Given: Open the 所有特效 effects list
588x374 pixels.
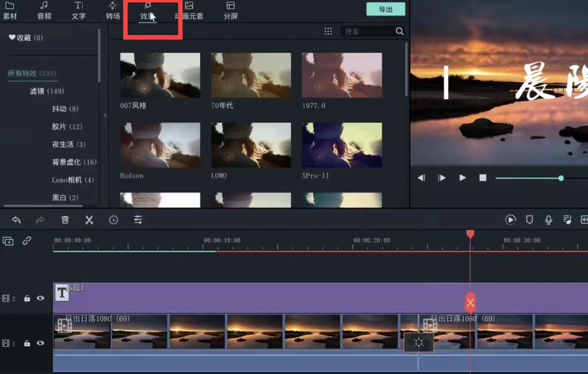Looking at the screenshot, I should [32, 73].
